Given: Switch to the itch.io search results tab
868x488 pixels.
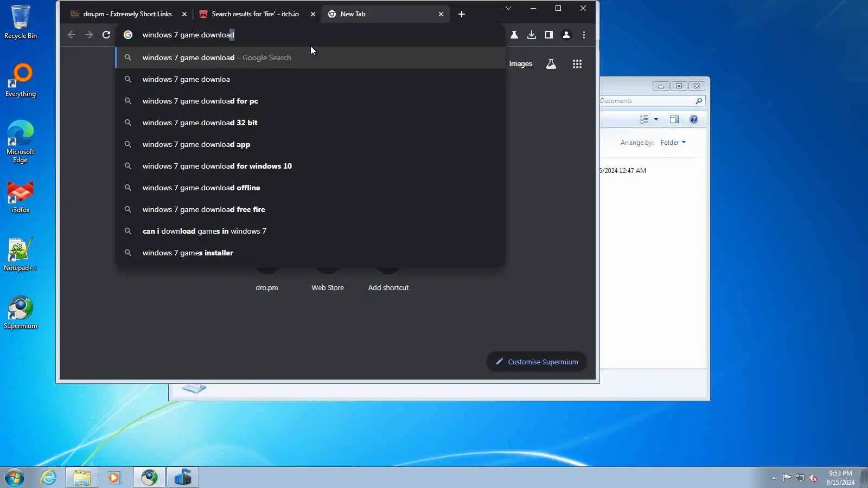Looking at the screenshot, I should [255, 14].
